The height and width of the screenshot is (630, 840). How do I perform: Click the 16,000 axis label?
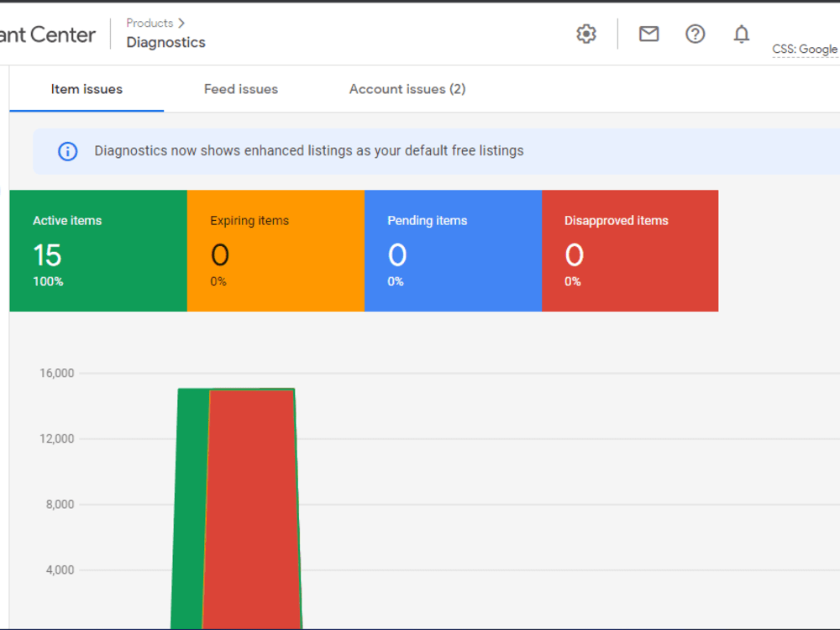(x=57, y=374)
